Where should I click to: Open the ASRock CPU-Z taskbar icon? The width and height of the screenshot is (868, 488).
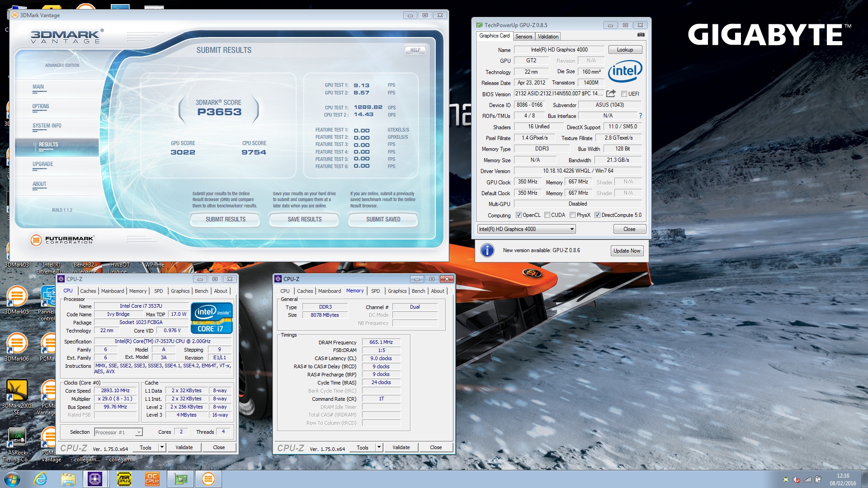point(124,479)
